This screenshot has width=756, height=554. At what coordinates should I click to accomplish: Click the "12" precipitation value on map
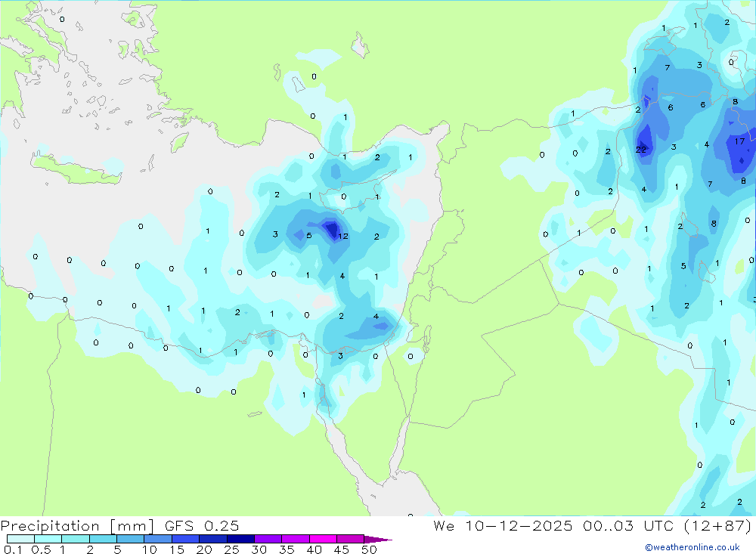(x=342, y=236)
